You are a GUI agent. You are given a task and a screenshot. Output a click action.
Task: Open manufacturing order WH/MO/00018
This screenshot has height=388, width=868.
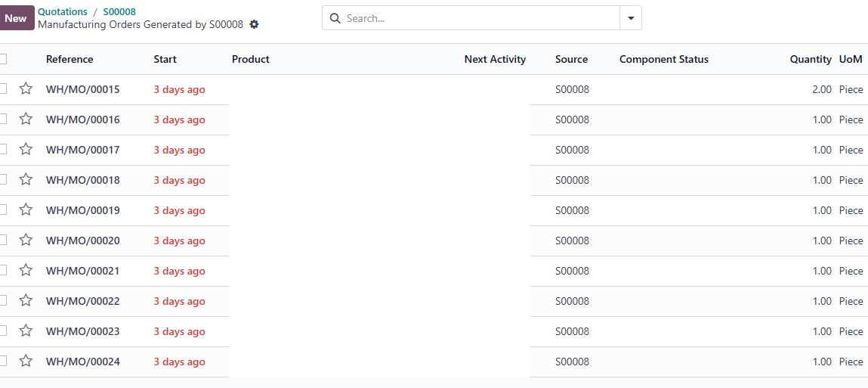coord(82,180)
